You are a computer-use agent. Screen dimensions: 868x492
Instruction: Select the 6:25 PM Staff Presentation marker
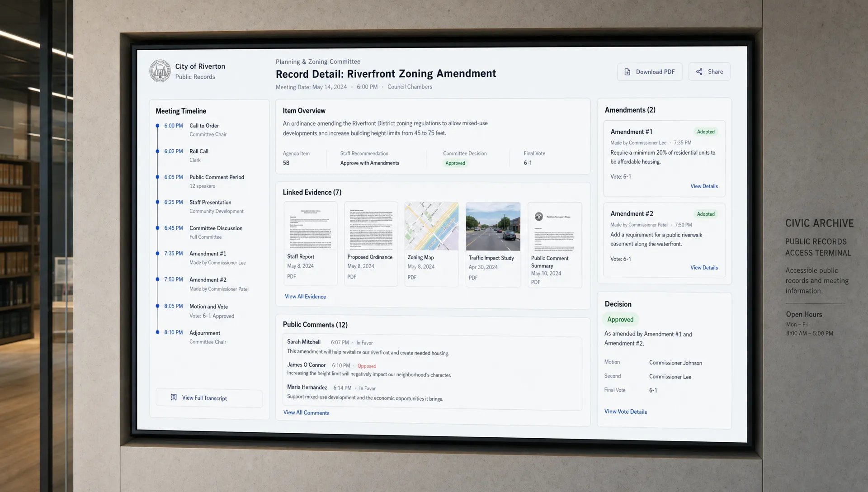(x=157, y=202)
